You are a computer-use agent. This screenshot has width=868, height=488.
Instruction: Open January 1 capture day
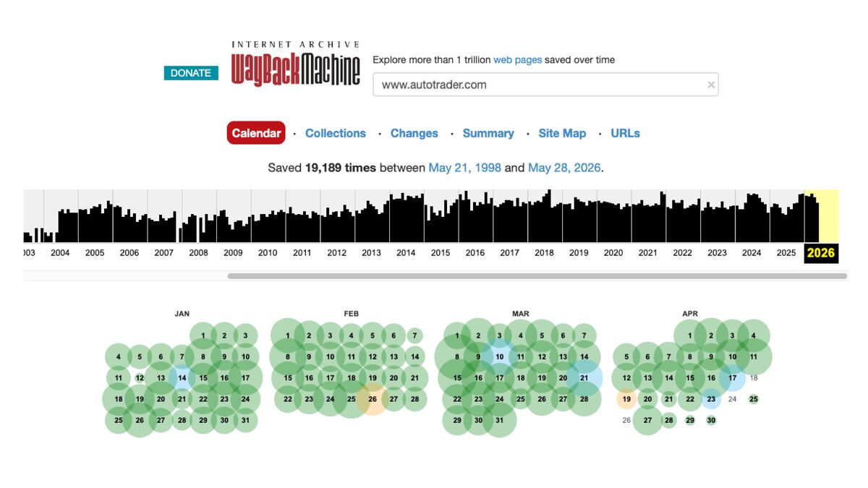tap(203, 335)
